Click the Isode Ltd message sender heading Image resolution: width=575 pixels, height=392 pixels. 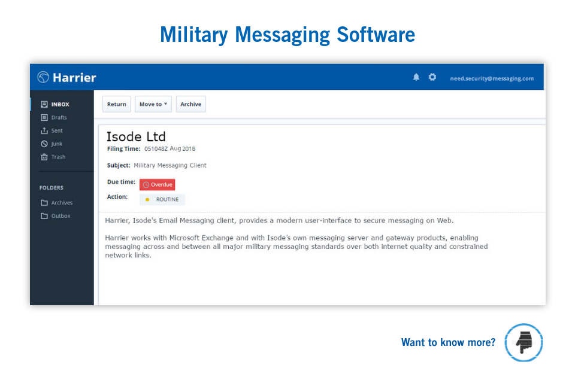pyautogui.click(x=136, y=136)
